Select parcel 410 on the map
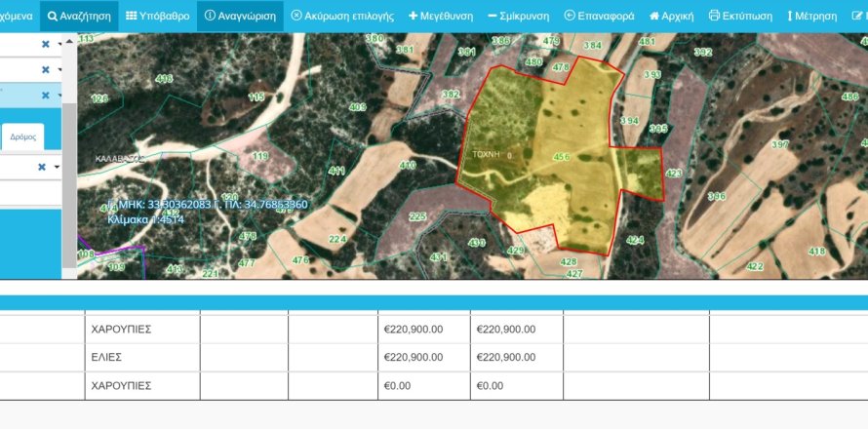Screen dimensions: 868x429 pyautogui.click(x=408, y=165)
